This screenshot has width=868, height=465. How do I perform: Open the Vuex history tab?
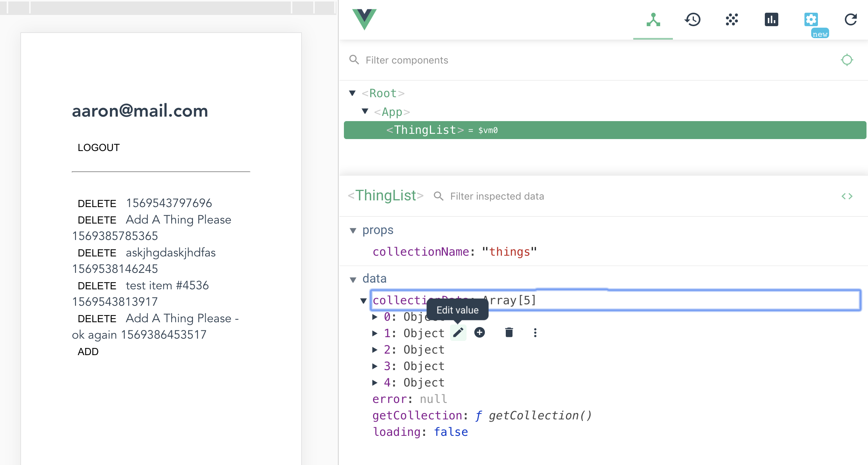coord(692,19)
